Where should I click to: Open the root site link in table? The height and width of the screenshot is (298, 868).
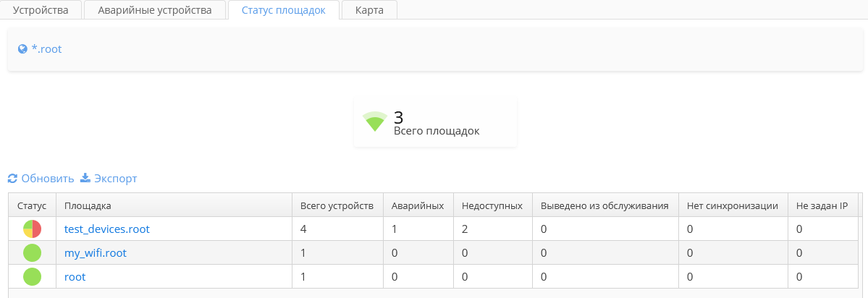(x=75, y=276)
